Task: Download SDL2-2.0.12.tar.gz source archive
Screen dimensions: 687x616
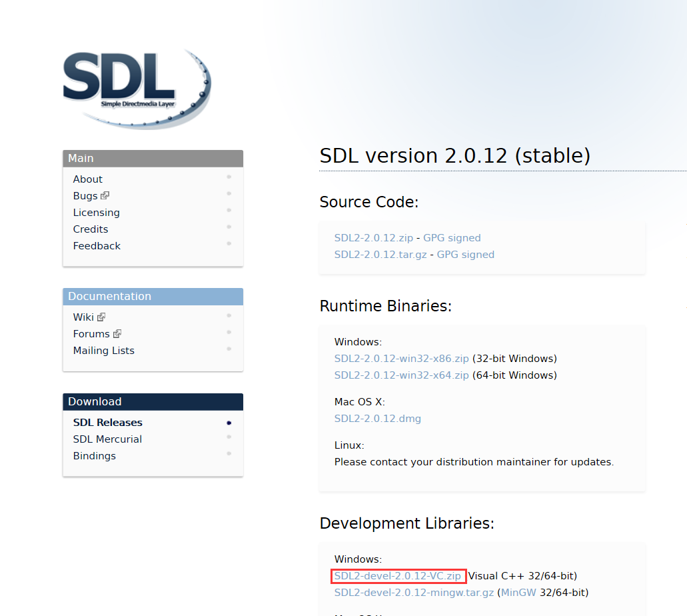Action: point(380,254)
